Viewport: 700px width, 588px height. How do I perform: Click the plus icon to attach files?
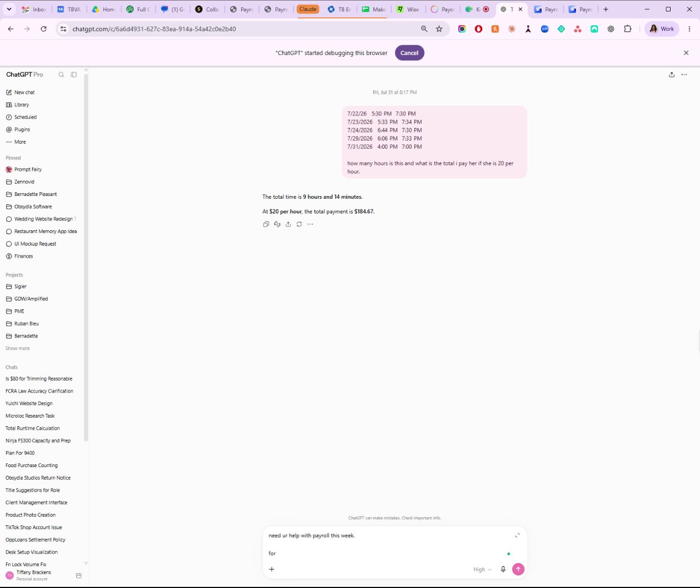coord(272,569)
